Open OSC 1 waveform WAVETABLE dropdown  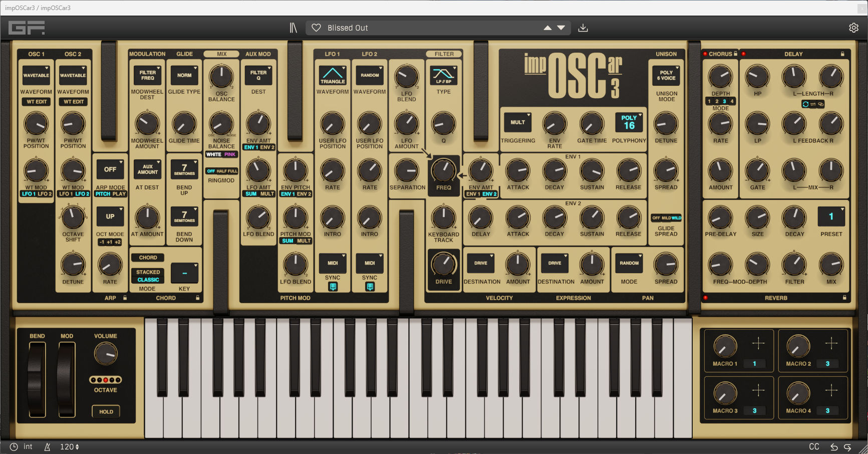click(x=36, y=75)
